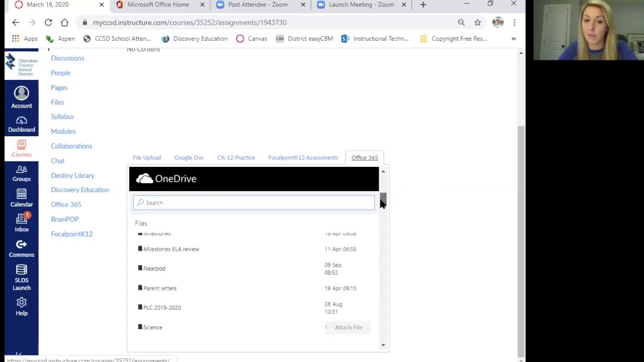Open Destiny Library link
Image resolution: width=644 pixels, height=362 pixels.
(72, 175)
